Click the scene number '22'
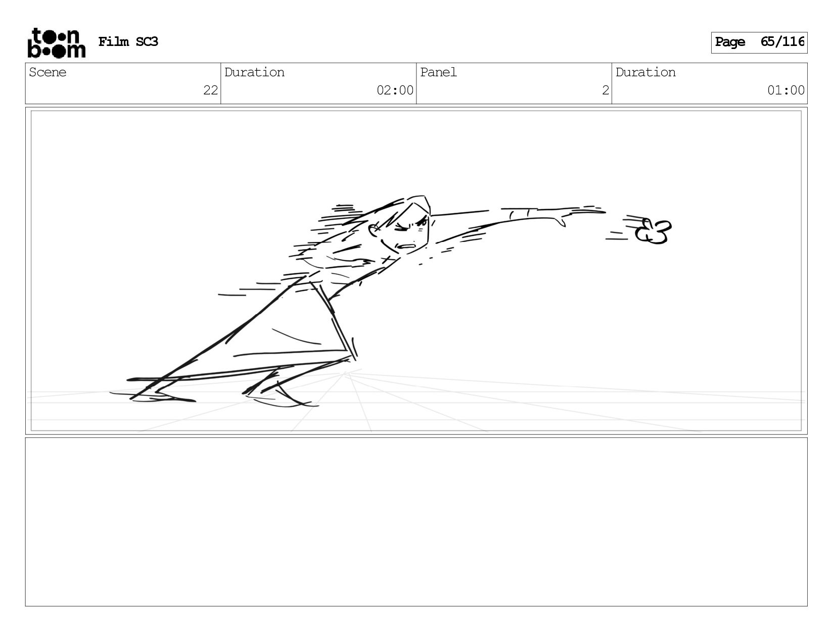Image resolution: width=834 pixels, height=644 pixels. pyautogui.click(x=210, y=90)
